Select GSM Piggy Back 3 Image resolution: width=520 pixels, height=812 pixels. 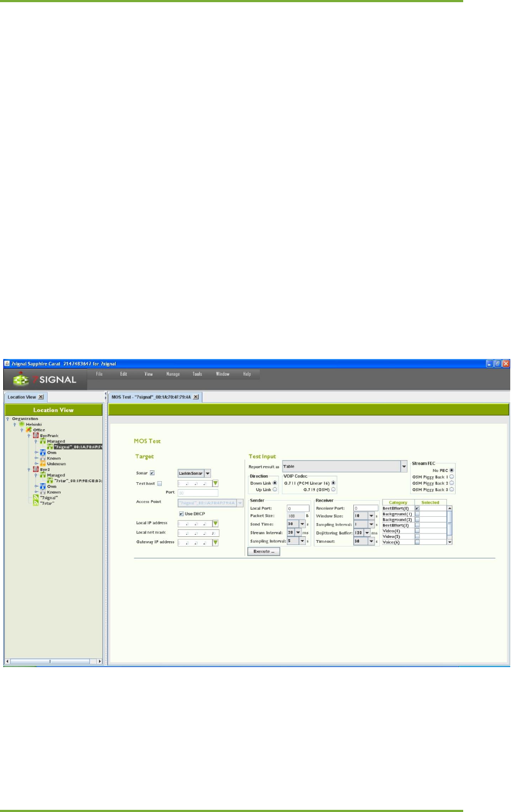coord(452,490)
